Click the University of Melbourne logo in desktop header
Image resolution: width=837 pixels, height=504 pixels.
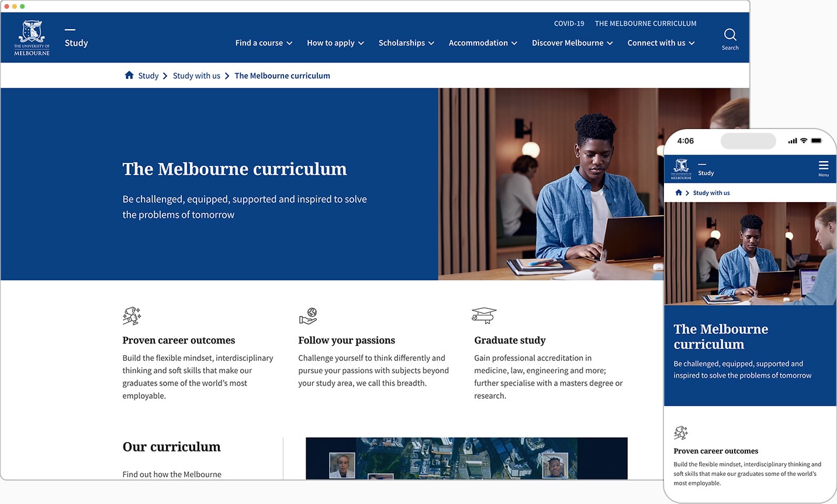[32, 38]
